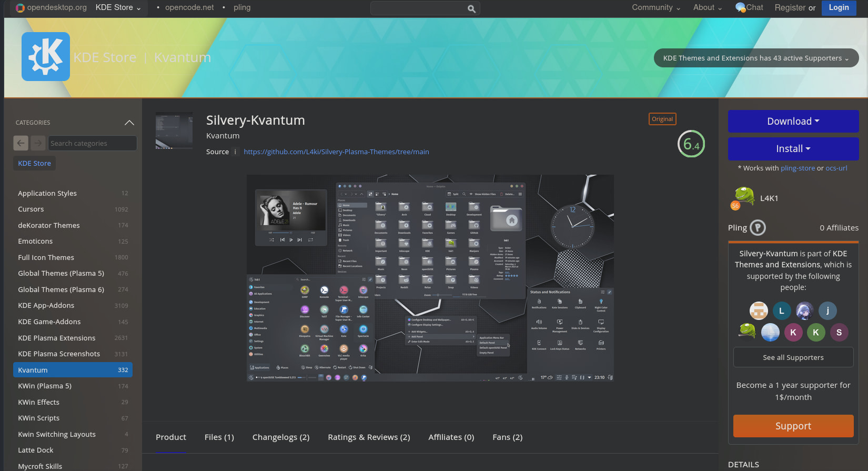
Task: Switch to the Files (1) tab
Action: pos(219,437)
